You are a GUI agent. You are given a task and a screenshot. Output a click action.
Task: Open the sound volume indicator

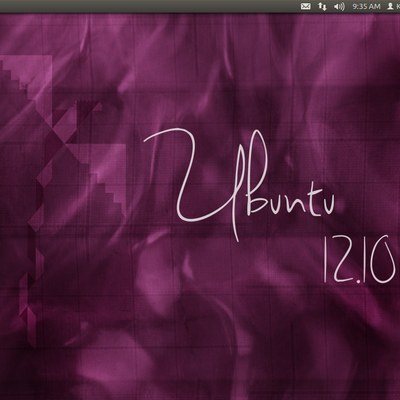tap(339, 6)
